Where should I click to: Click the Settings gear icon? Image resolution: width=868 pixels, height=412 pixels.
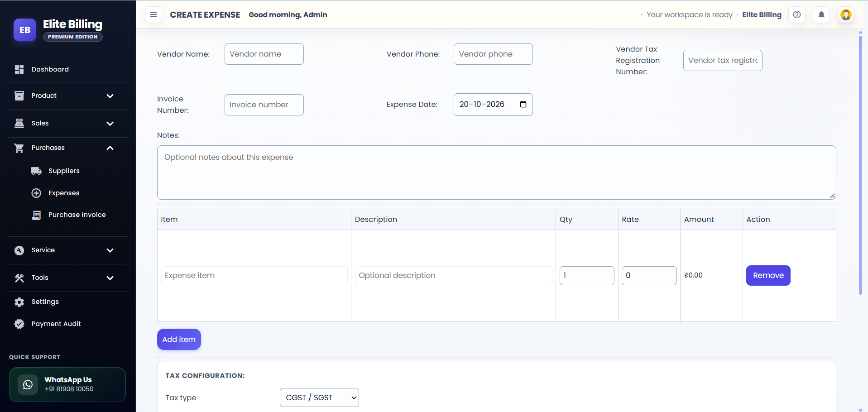pos(19,302)
